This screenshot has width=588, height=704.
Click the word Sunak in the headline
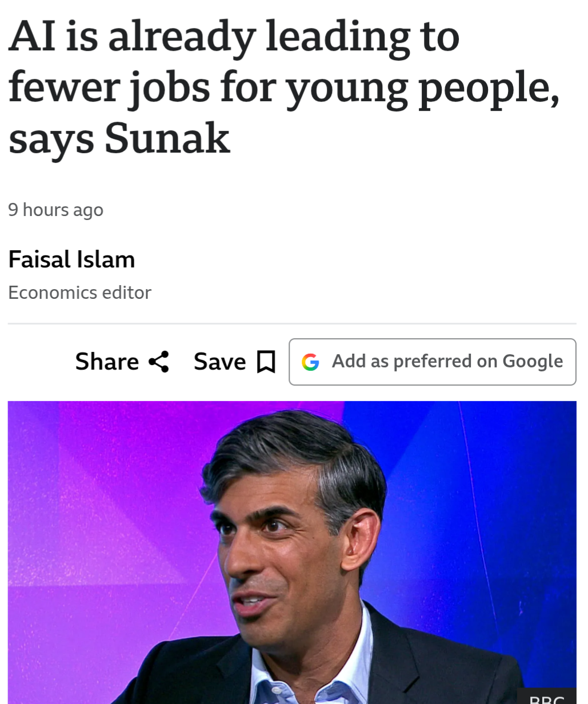[x=167, y=139]
